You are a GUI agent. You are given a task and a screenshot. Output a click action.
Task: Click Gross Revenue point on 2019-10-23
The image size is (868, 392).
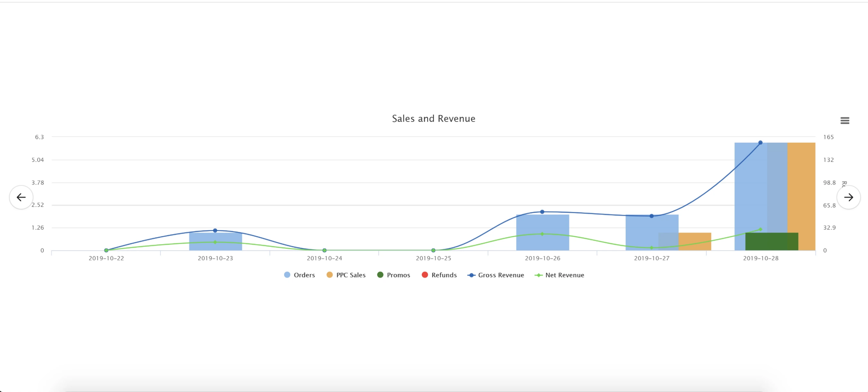[215, 230]
